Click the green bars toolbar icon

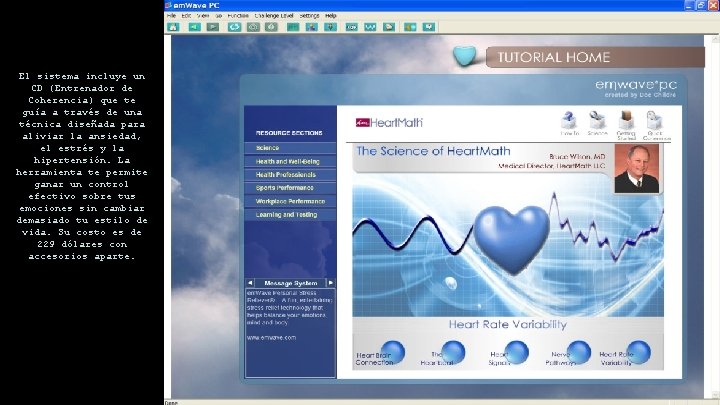pyautogui.click(x=293, y=27)
